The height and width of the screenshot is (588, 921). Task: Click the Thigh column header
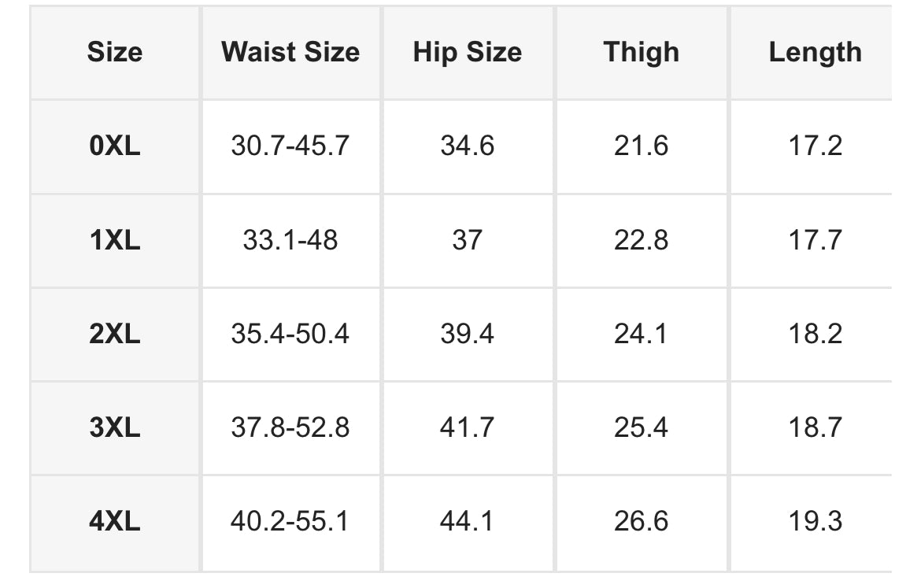coord(641,52)
